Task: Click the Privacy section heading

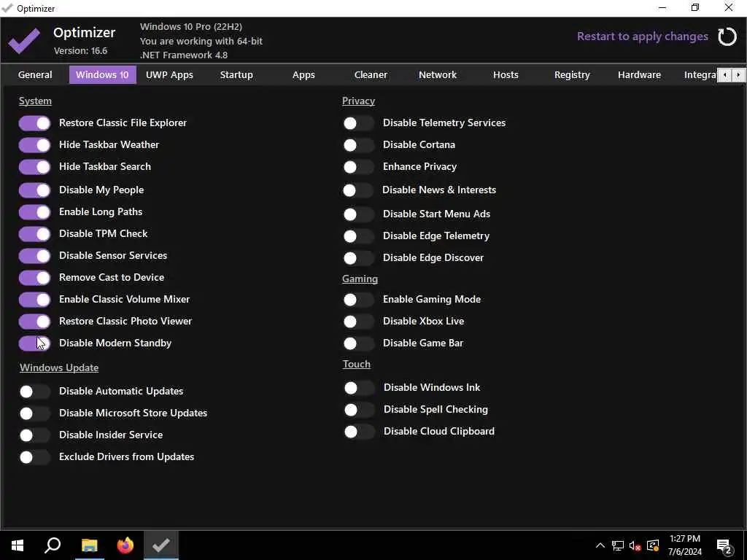Action: [358, 101]
